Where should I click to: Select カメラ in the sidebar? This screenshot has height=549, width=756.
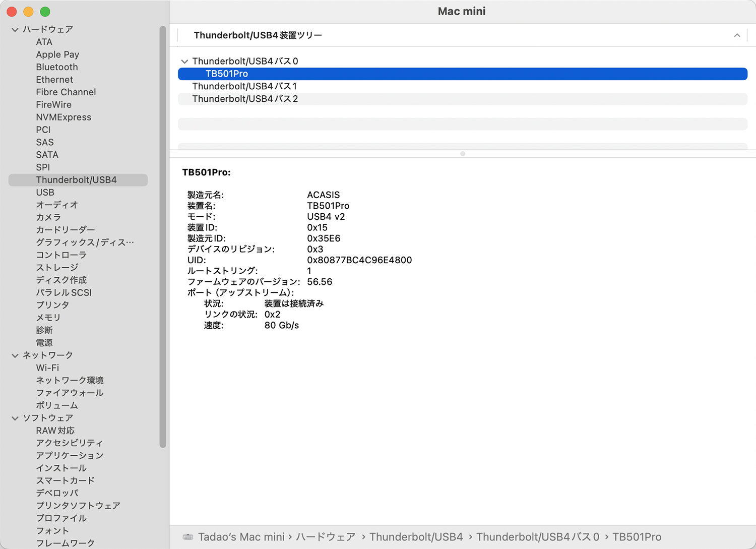click(48, 217)
